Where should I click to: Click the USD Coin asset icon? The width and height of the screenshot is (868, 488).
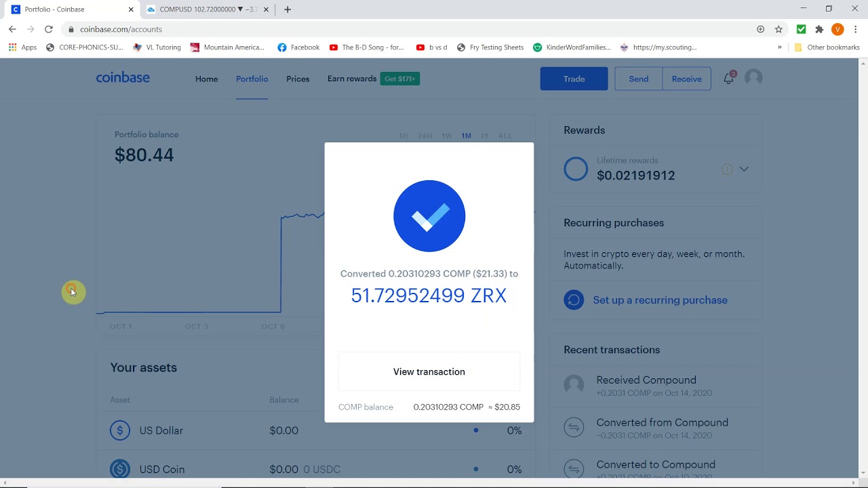pyautogui.click(x=120, y=469)
